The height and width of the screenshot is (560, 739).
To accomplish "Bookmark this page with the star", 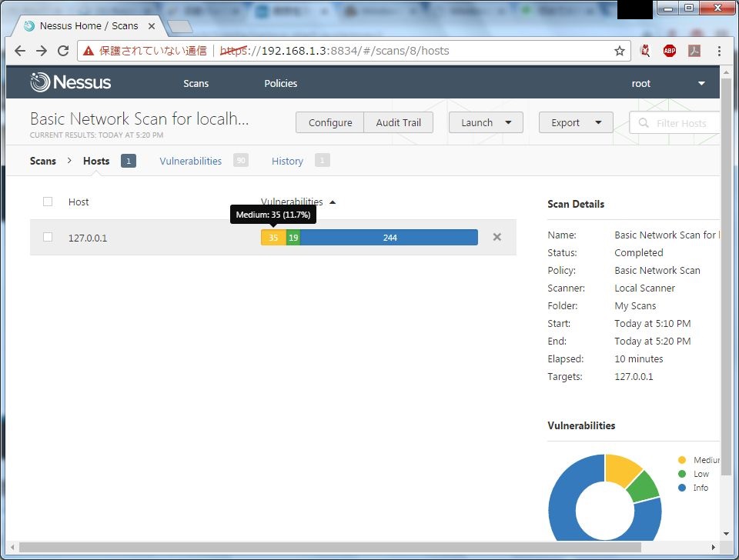I will [619, 51].
